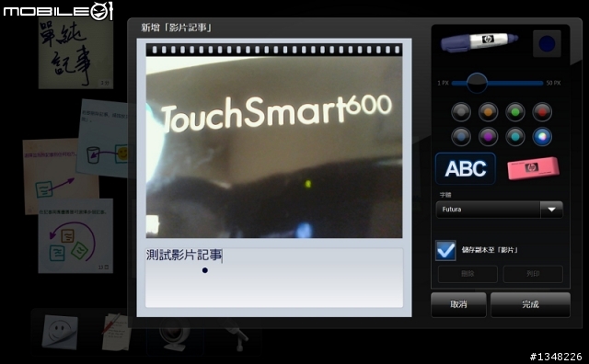Click the font dropdown arrow button
Viewport: 589px width, 364px height.
click(x=551, y=210)
